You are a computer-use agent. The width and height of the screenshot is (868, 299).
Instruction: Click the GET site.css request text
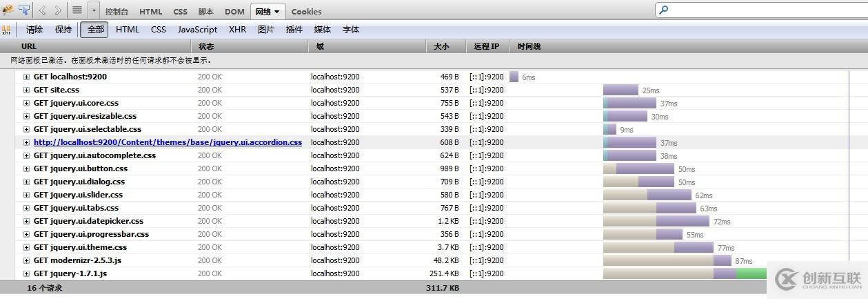pyautogui.click(x=57, y=90)
